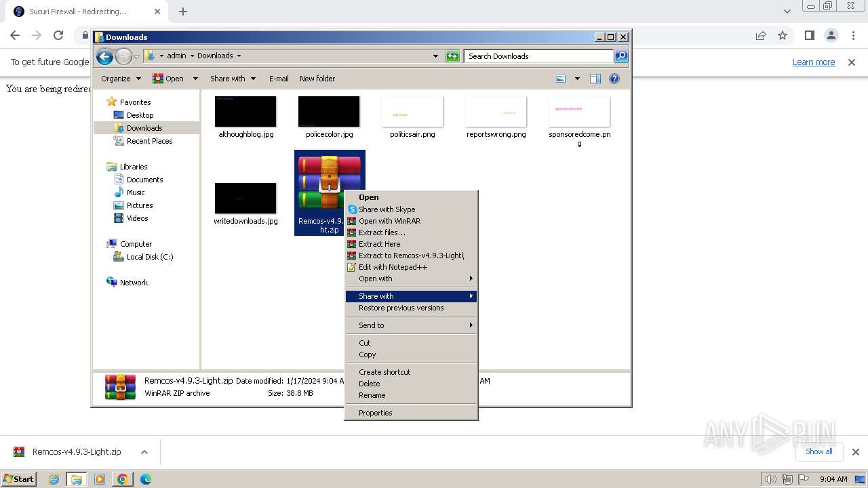This screenshot has width=868, height=488.
Task: Click the search magnifier in Downloads
Action: (x=621, y=56)
